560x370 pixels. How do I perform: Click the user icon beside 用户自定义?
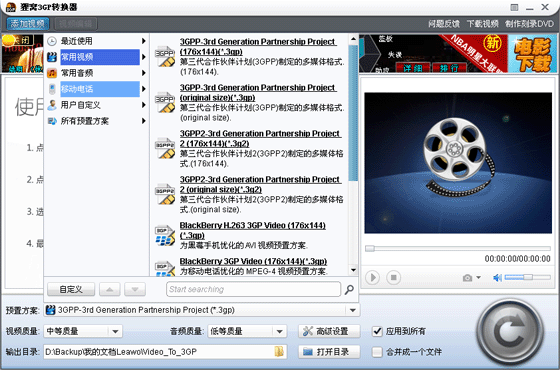tap(52, 105)
